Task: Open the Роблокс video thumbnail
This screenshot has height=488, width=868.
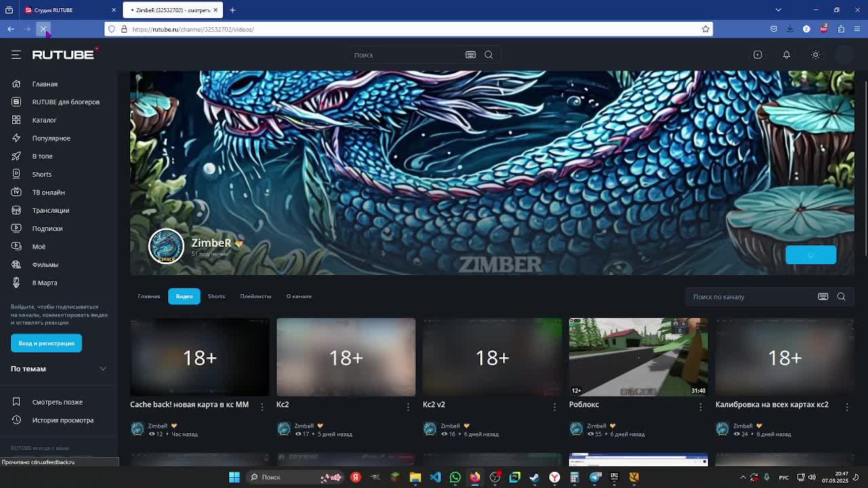Action: coord(638,357)
